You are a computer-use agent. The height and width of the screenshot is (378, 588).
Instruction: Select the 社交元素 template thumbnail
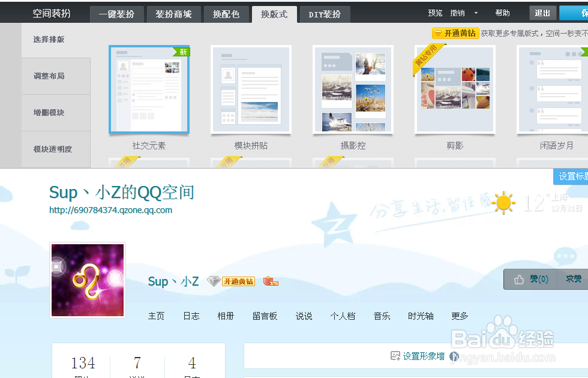pos(149,90)
